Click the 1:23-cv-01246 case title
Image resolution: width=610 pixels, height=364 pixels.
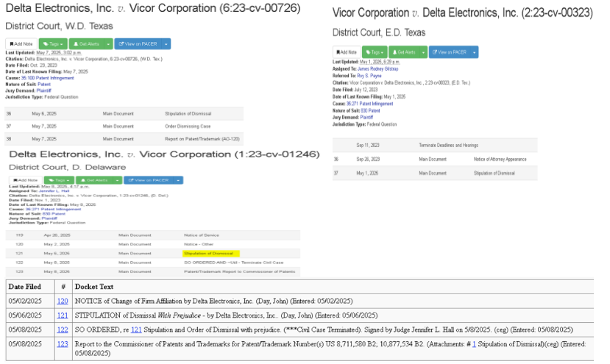pos(164,154)
